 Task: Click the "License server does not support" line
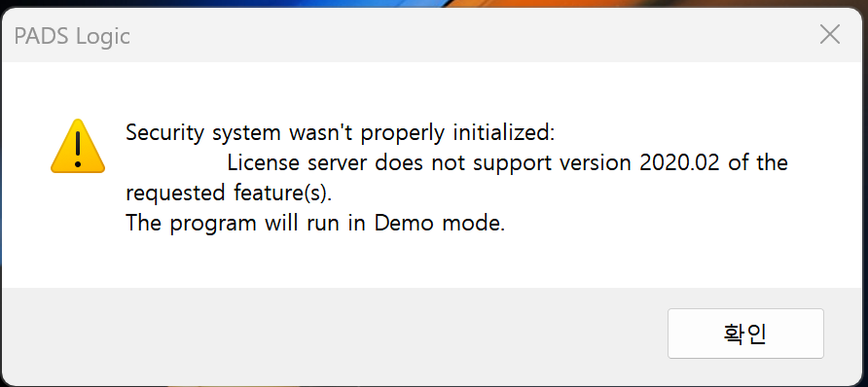pyautogui.click(x=507, y=163)
